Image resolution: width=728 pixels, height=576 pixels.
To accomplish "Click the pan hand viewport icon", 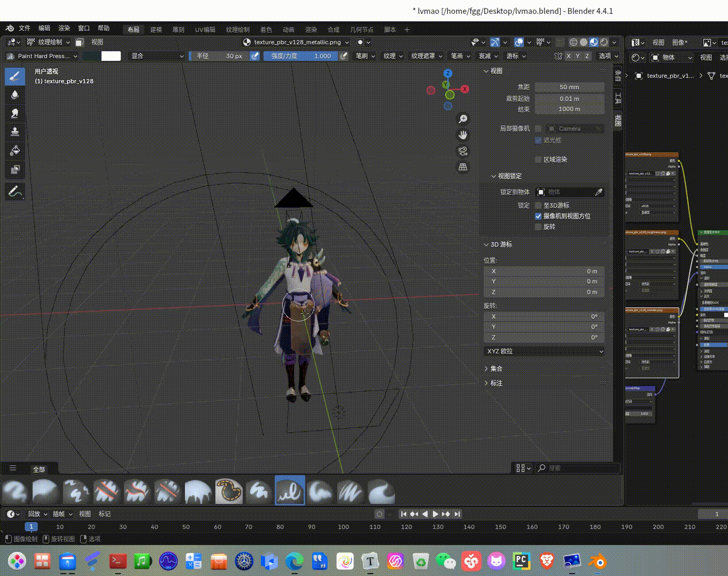I will click(463, 135).
